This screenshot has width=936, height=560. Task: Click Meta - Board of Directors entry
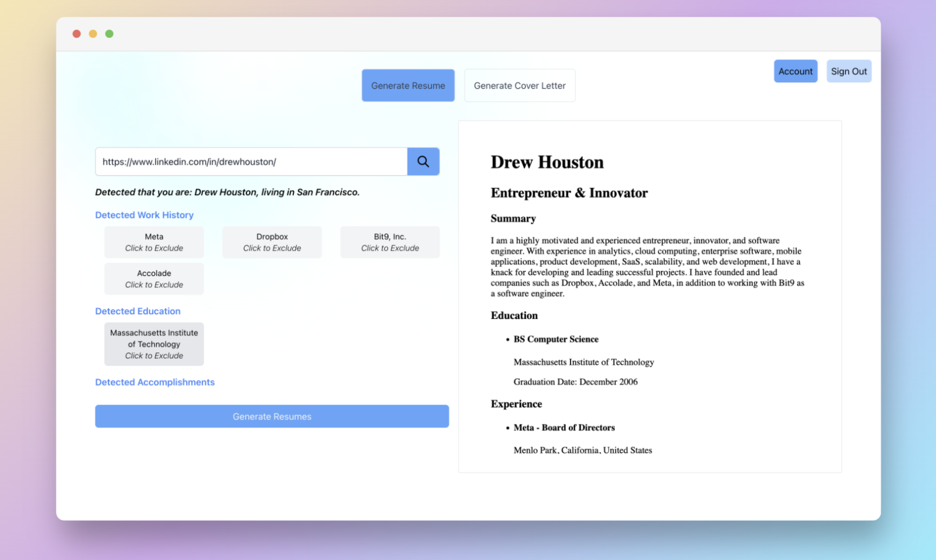point(564,427)
